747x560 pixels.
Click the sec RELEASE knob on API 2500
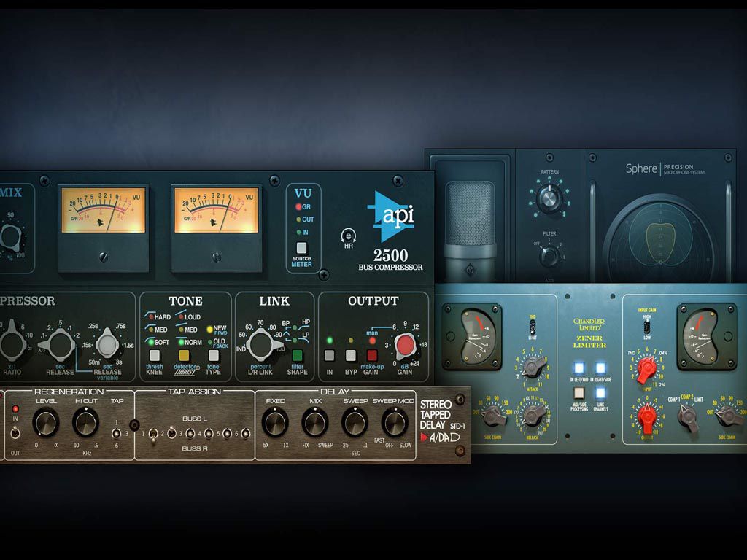click(x=60, y=344)
